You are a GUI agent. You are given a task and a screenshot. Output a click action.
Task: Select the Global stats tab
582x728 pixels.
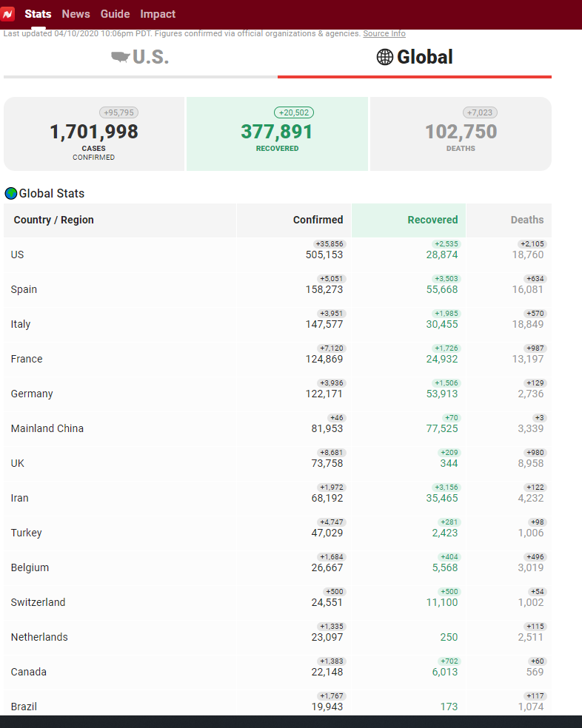tap(415, 58)
